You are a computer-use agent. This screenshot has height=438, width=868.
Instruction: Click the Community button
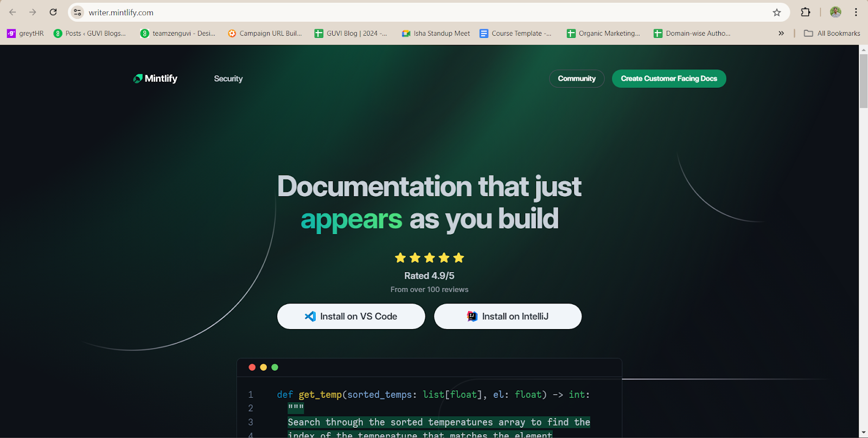point(577,79)
